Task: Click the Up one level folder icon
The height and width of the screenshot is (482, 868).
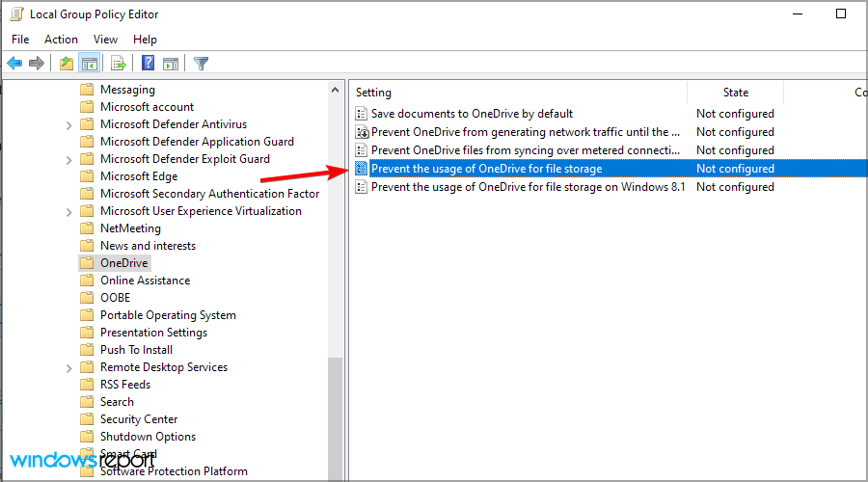Action: click(67, 63)
